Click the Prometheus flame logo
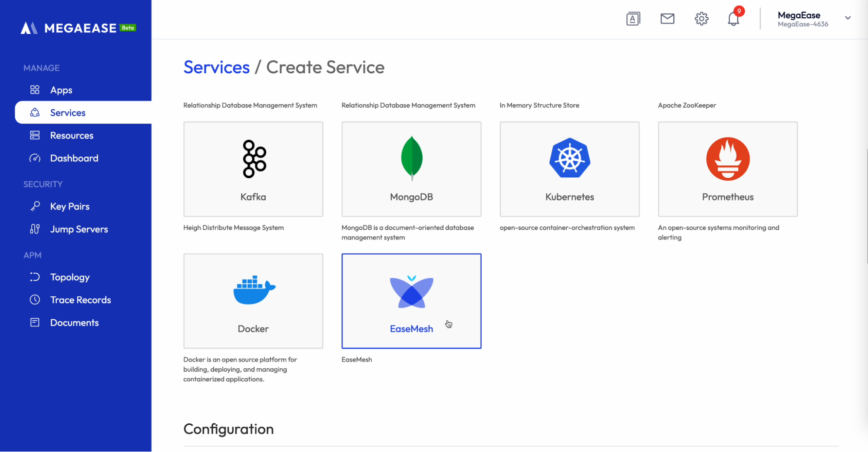Screen dimensions: 868x452 pyautogui.click(x=728, y=159)
